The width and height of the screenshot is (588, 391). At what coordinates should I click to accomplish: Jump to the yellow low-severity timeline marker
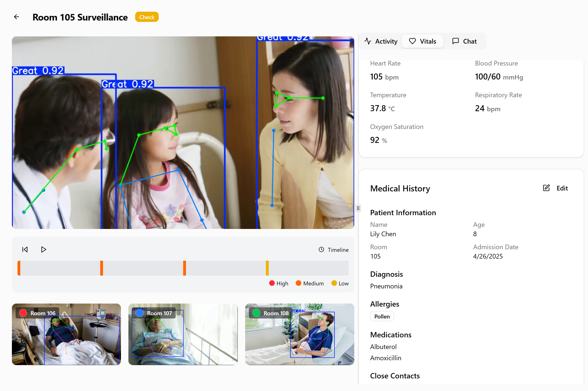(267, 268)
